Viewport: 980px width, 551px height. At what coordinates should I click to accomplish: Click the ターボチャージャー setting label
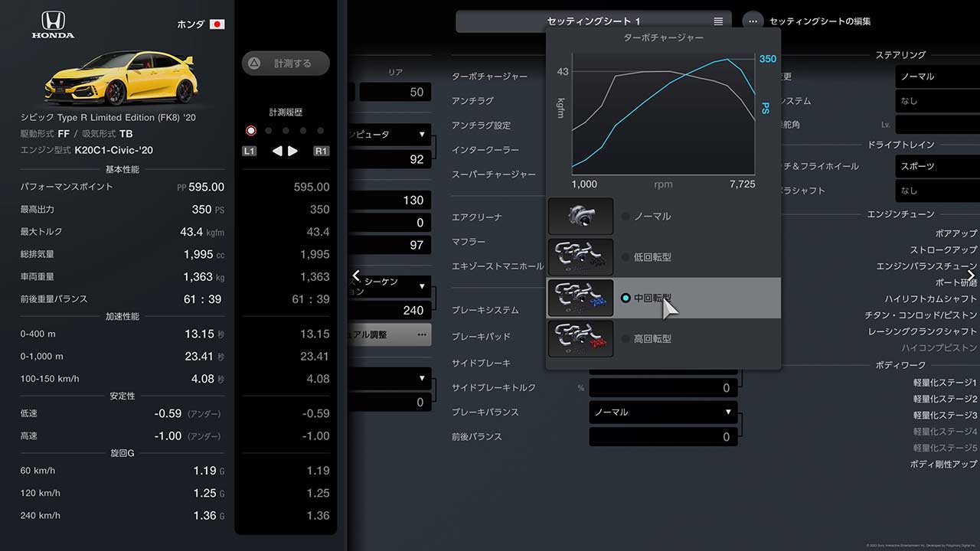click(489, 77)
